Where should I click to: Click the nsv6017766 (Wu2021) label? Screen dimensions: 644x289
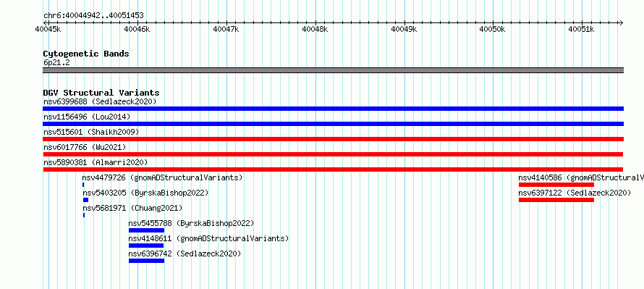(x=85, y=147)
